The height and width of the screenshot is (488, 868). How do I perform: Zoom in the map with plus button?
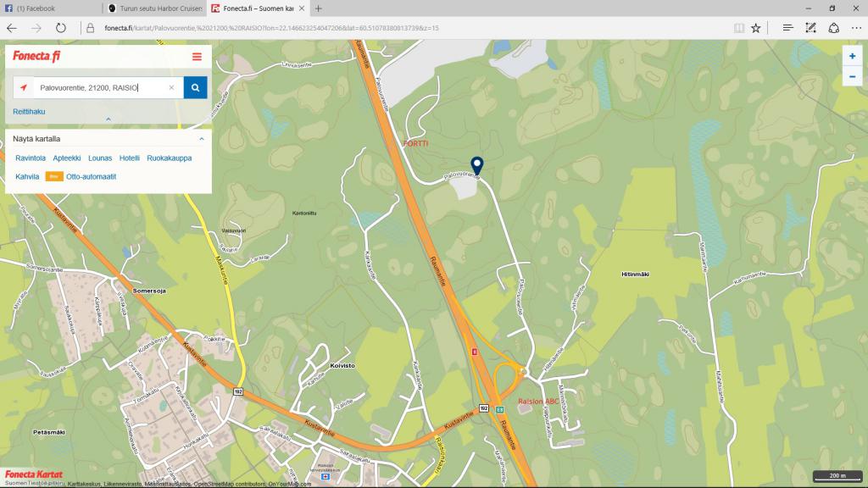coord(852,56)
